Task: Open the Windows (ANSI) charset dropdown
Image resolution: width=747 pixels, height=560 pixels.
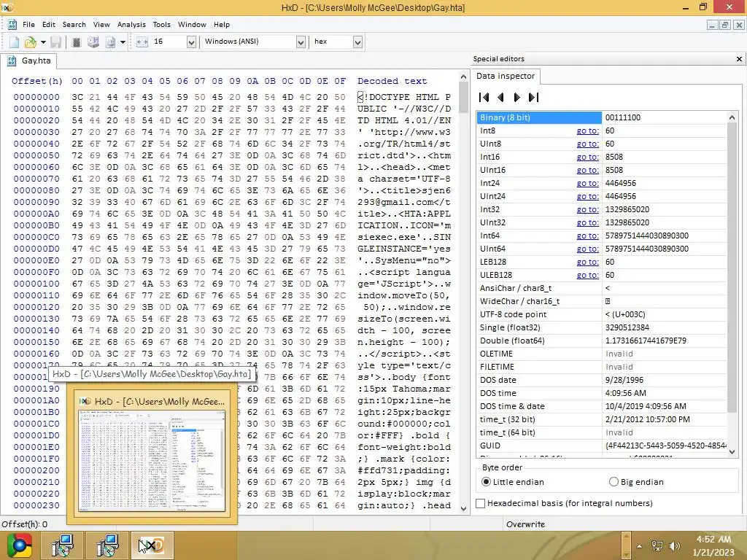Action: coord(301,42)
